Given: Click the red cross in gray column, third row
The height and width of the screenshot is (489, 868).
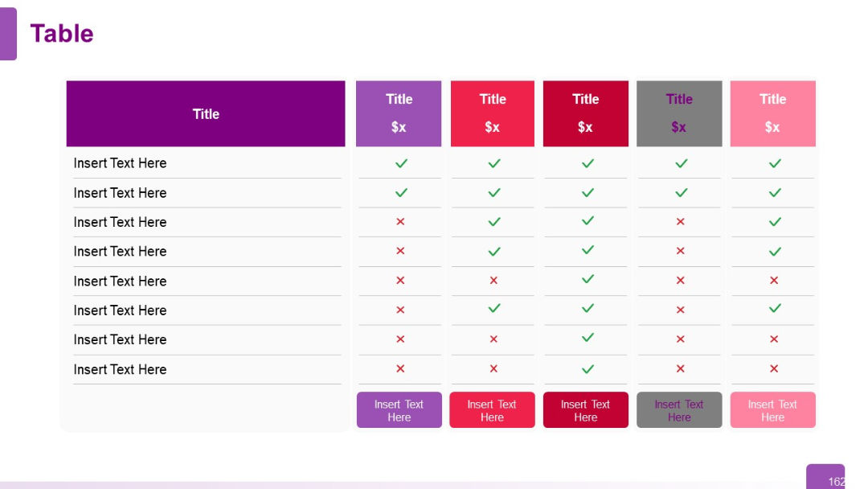Looking at the screenshot, I should click(681, 221).
